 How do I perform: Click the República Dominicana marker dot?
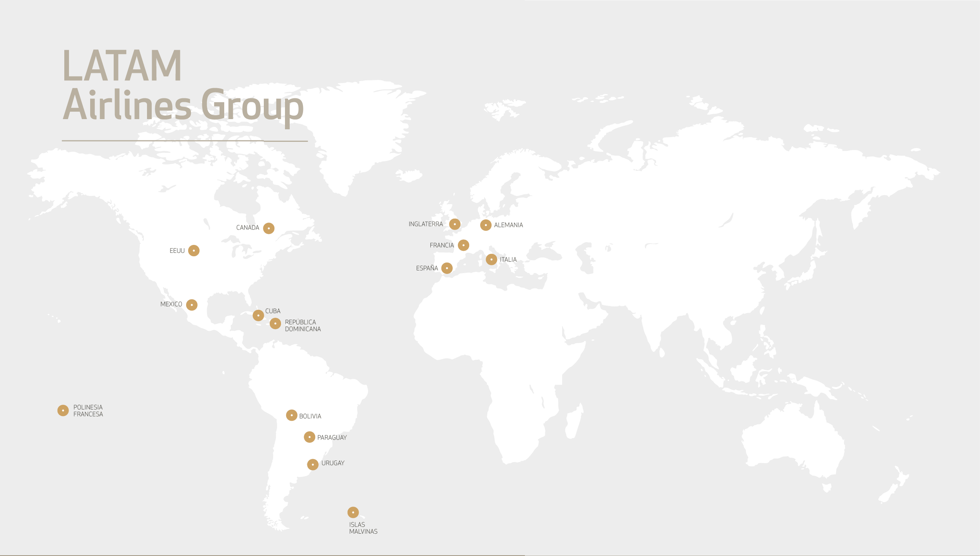point(275,323)
